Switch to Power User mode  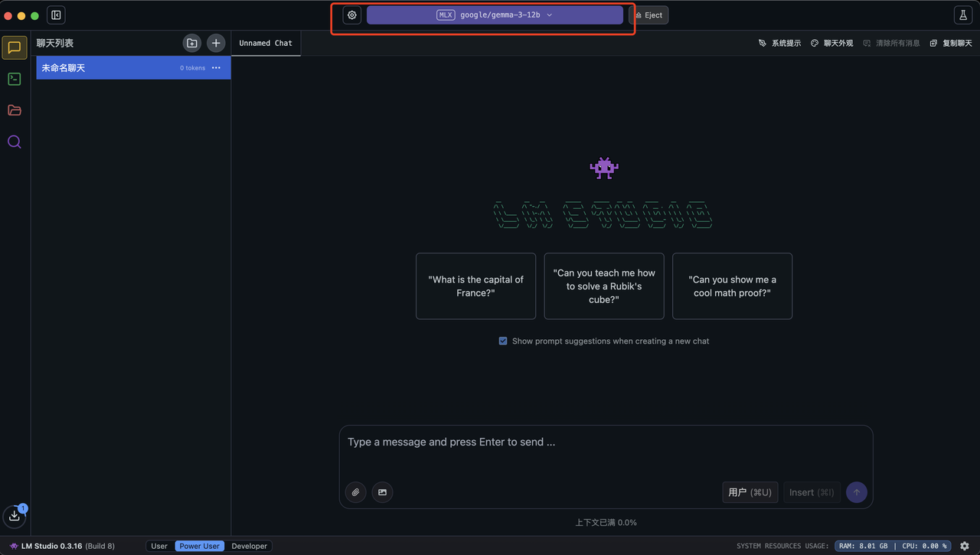coord(200,546)
